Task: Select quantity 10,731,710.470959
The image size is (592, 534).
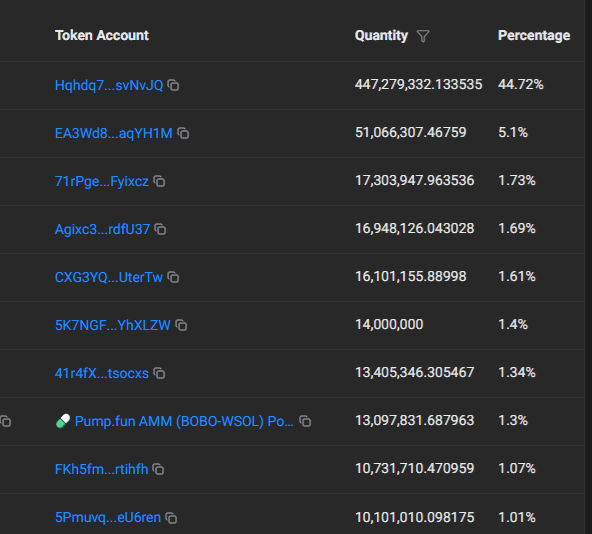Action: pyautogui.click(x=415, y=468)
